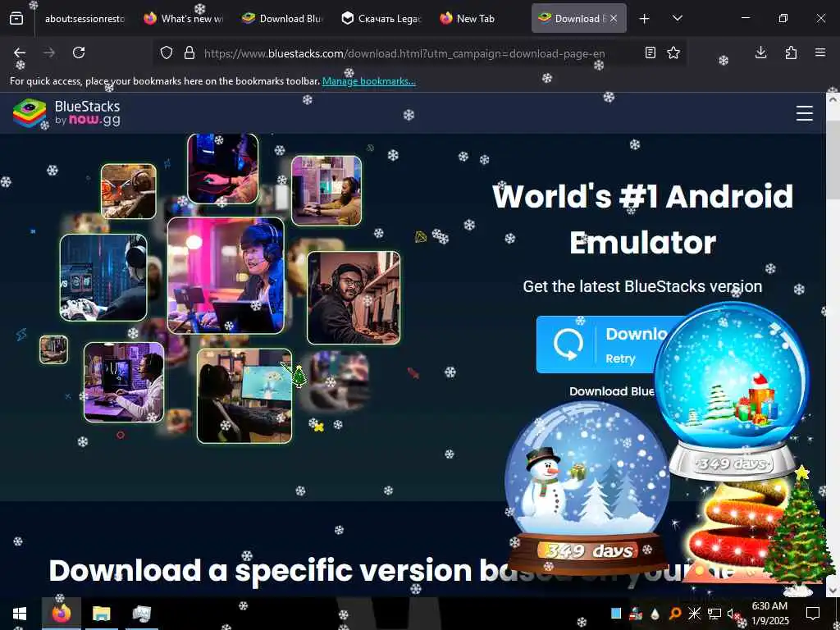
Task: Switch to the Скачать Legacy tab
Action: (x=381, y=19)
